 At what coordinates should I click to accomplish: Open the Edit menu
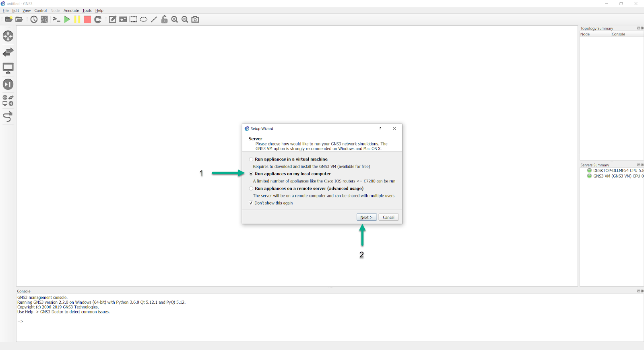16,10
